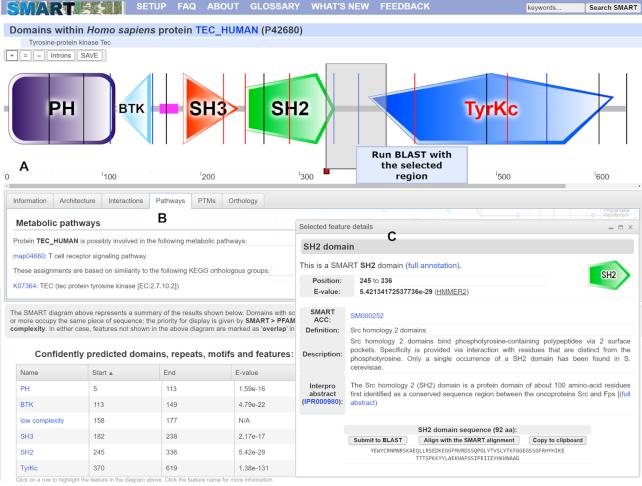Click the red selection handle marker
Screen dimensions: 642x486
click(x=326, y=171)
